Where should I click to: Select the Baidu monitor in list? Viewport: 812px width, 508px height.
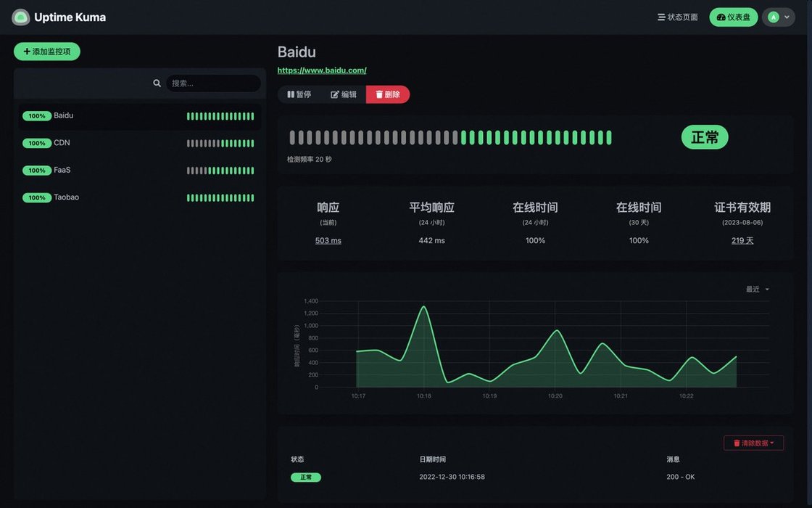(64, 115)
